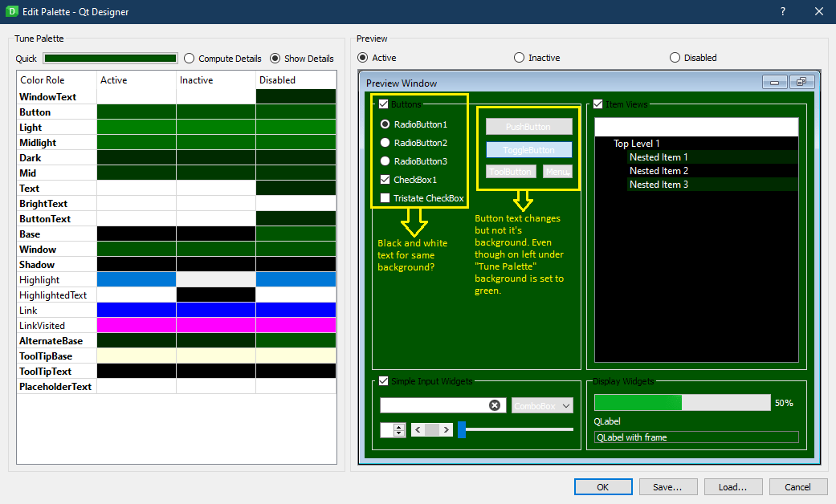Select Nested Item 3 in tree

coord(659,185)
